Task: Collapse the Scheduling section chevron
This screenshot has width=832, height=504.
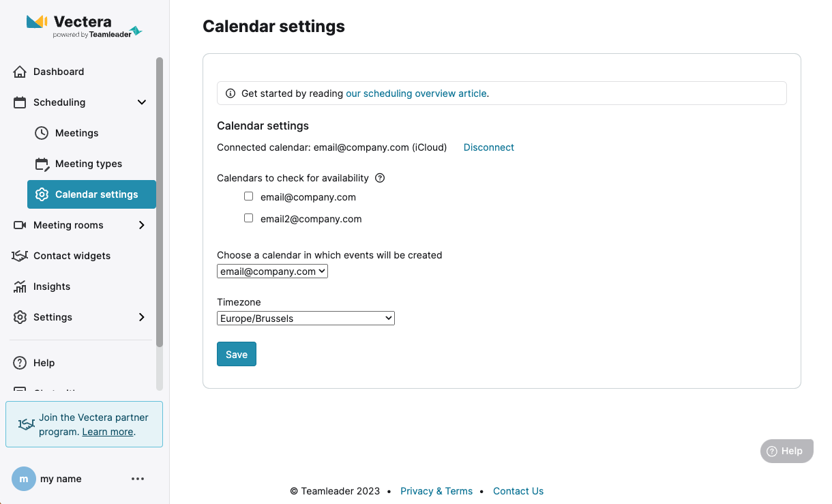Action: 142,102
